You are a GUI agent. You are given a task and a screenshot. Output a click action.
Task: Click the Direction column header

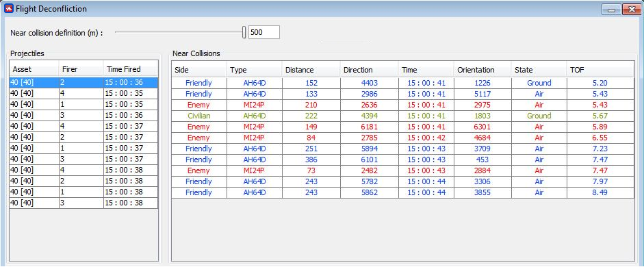pos(369,70)
